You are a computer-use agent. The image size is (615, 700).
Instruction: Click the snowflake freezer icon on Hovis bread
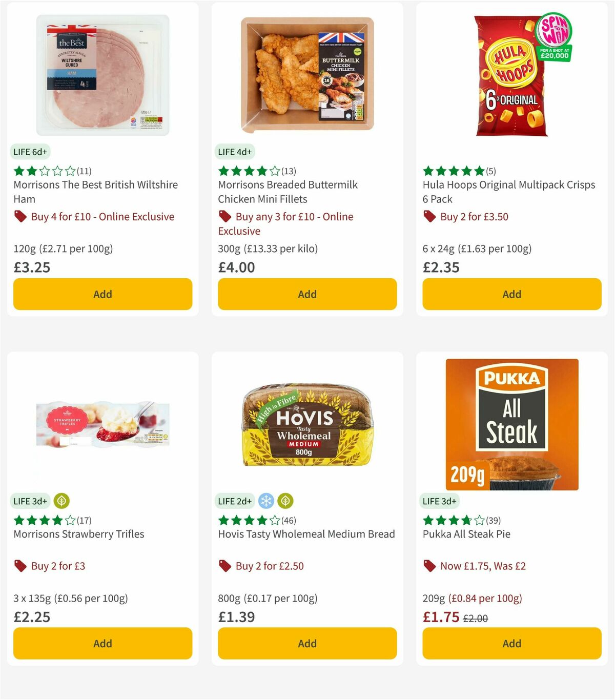click(266, 501)
